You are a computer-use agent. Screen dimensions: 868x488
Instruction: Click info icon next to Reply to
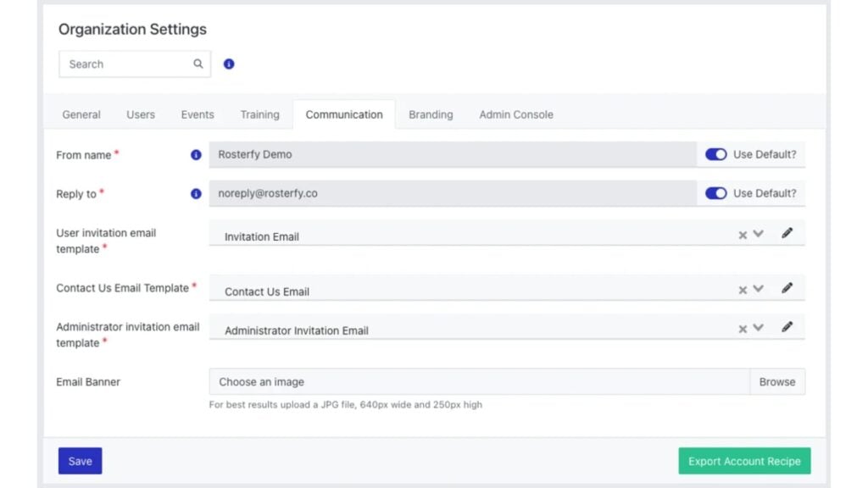(196, 194)
